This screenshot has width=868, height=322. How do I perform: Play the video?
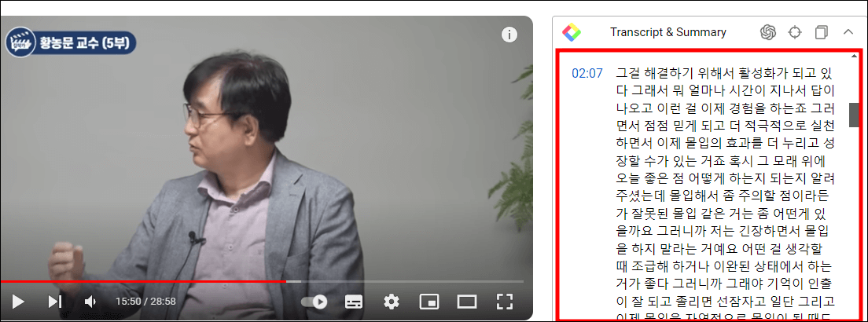(x=18, y=302)
